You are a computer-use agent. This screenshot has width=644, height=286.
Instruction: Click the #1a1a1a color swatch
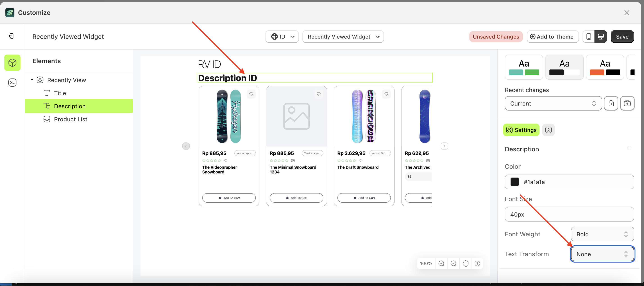pyautogui.click(x=515, y=182)
